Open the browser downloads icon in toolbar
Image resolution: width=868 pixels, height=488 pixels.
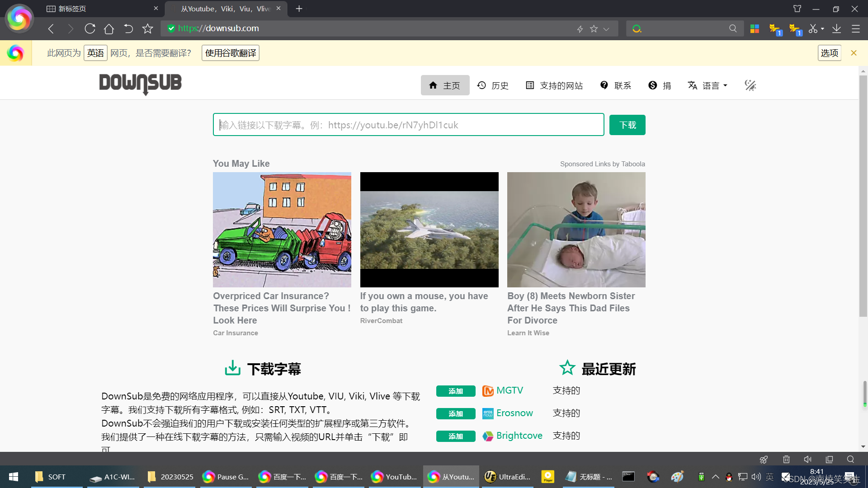[x=836, y=29]
